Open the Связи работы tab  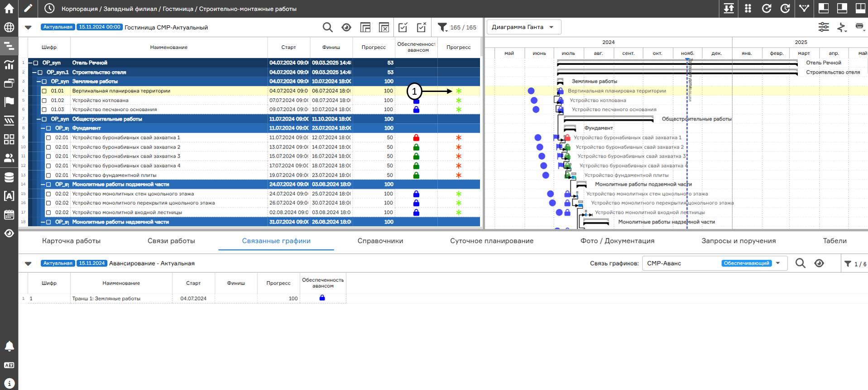click(171, 241)
